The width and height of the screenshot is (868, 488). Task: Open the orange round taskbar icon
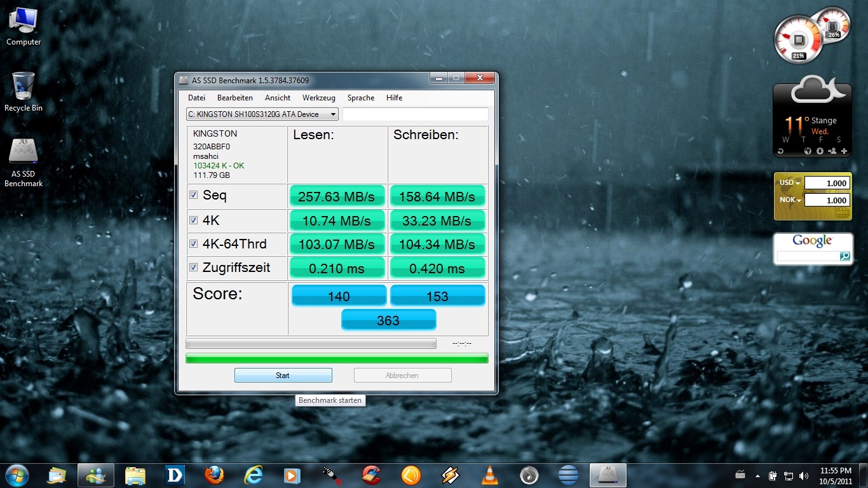click(x=410, y=475)
